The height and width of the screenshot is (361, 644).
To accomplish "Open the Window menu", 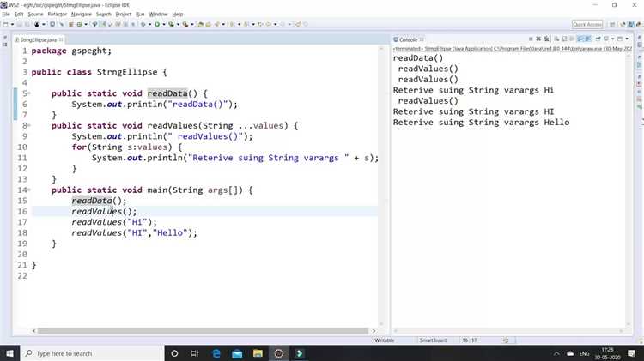I will [x=158, y=14].
